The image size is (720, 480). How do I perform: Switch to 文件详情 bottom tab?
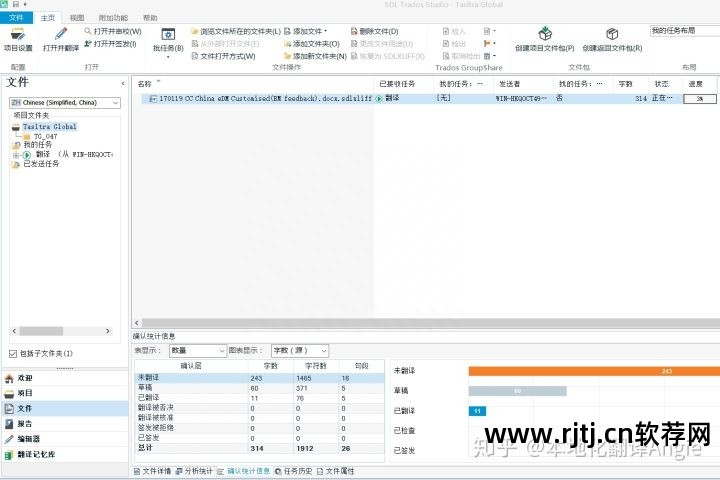[152, 471]
